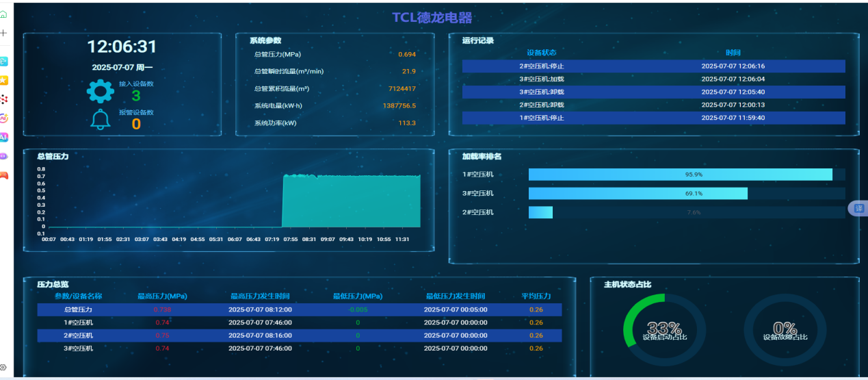Click the teal area in 总管压力 chart
868x380 pixels.
[x=351, y=202]
